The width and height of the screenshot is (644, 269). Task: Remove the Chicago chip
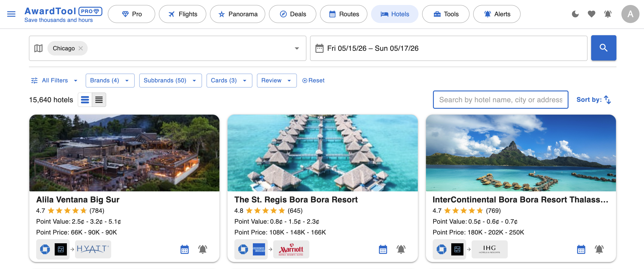[x=80, y=48]
